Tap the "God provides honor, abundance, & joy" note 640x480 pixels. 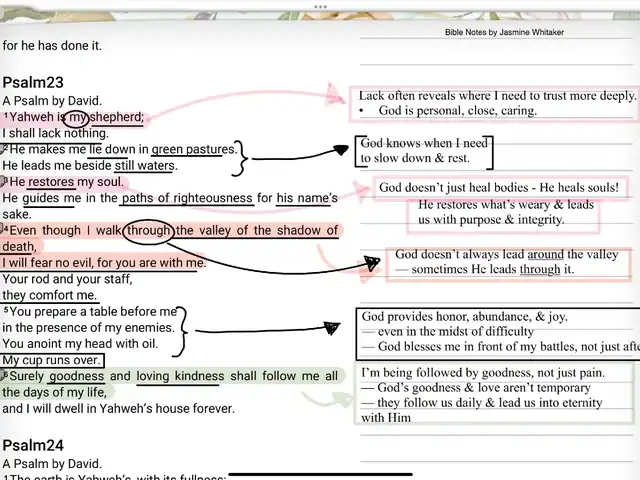[497, 332]
